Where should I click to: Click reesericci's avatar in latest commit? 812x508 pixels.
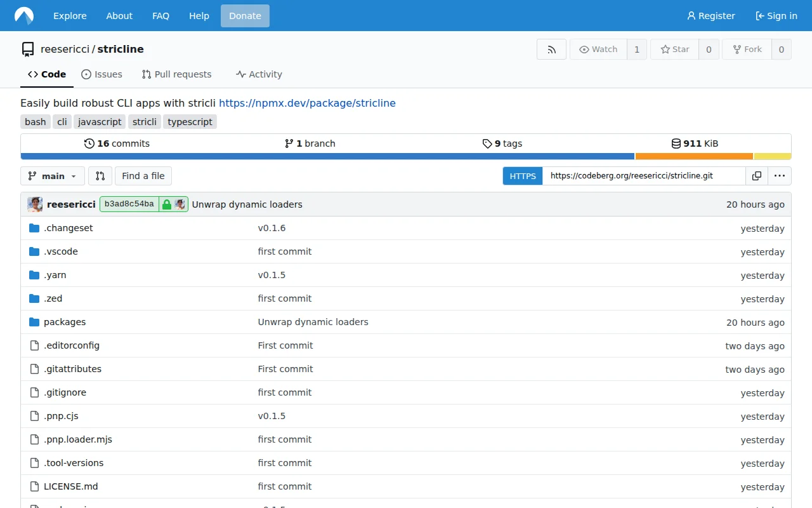click(35, 204)
